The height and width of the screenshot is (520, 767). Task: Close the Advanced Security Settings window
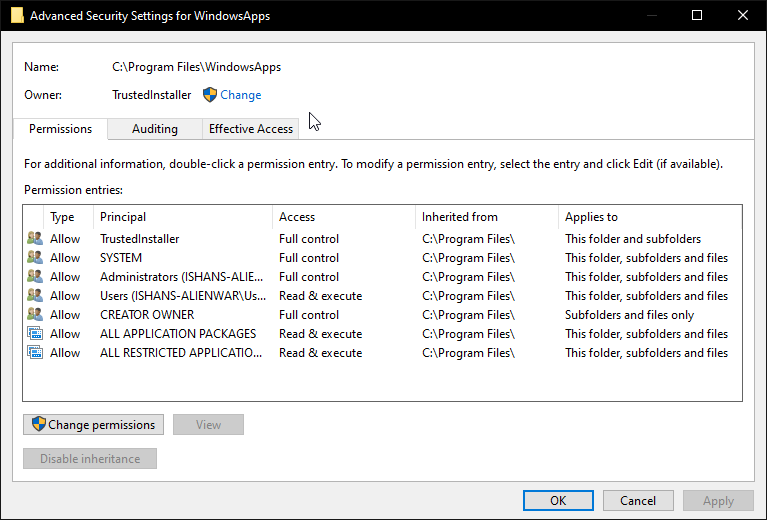point(743,15)
